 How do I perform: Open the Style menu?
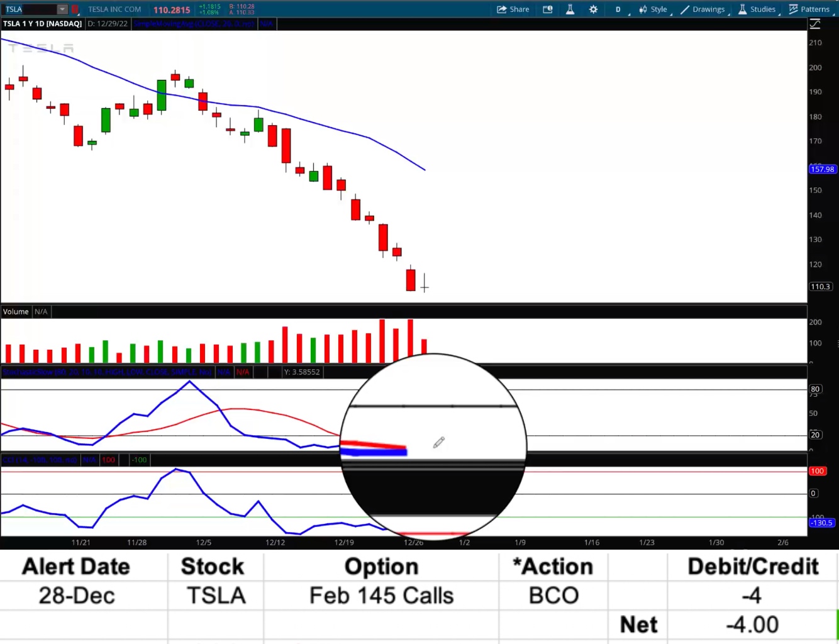tap(653, 9)
